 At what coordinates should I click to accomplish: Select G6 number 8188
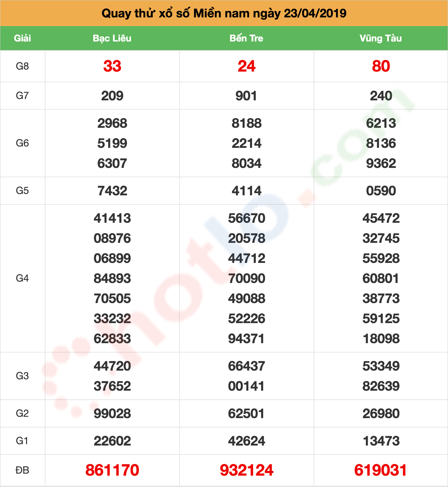tap(246, 123)
